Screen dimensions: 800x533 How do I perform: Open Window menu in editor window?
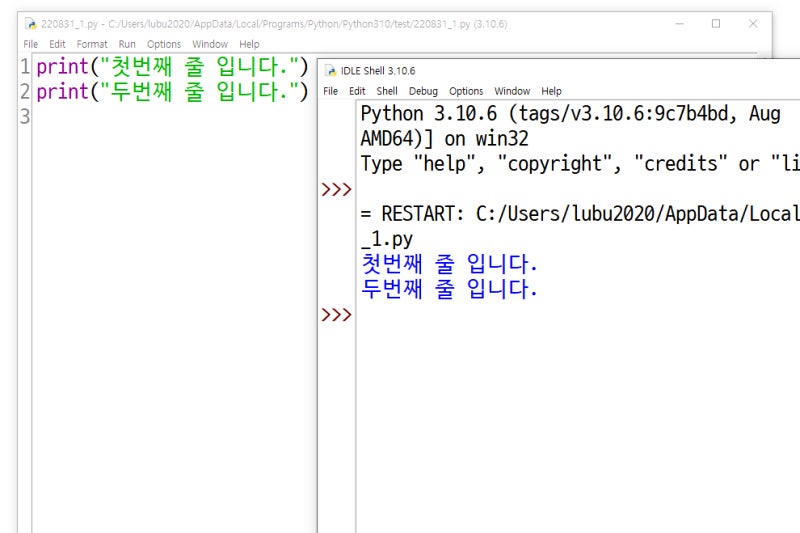[x=210, y=44]
